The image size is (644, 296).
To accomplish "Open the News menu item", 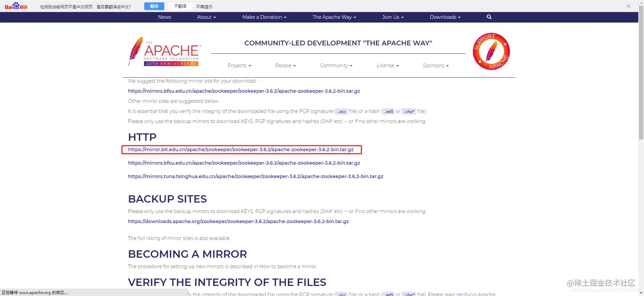I will click(164, 17).
